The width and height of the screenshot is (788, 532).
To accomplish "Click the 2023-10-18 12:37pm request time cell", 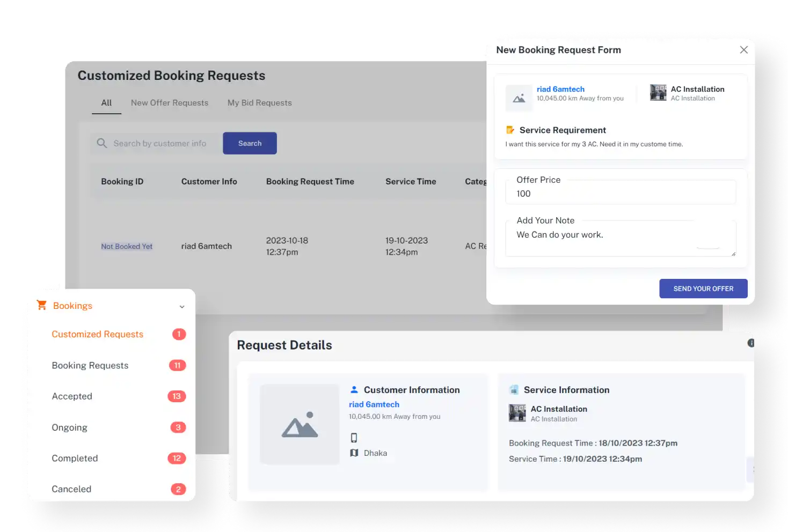I will click(287, 246).
